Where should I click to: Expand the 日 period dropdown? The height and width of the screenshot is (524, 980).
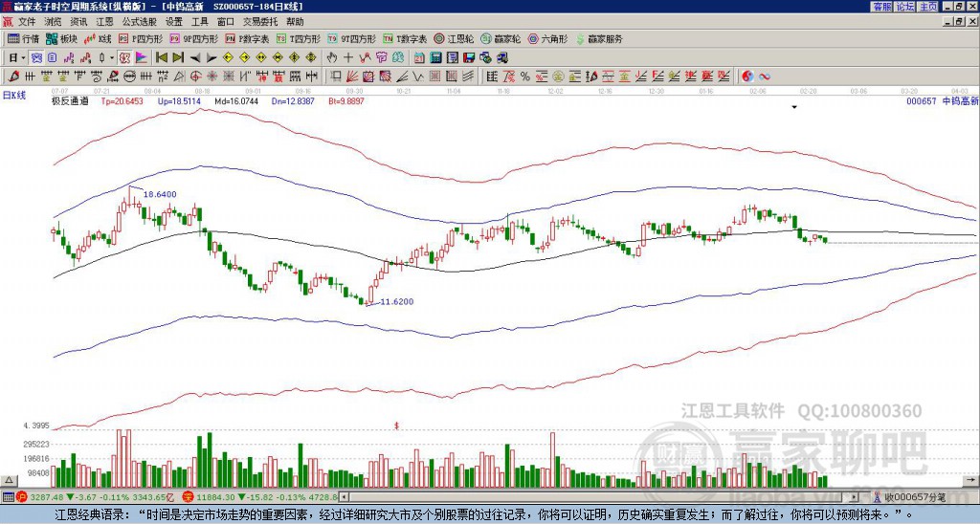17,57
